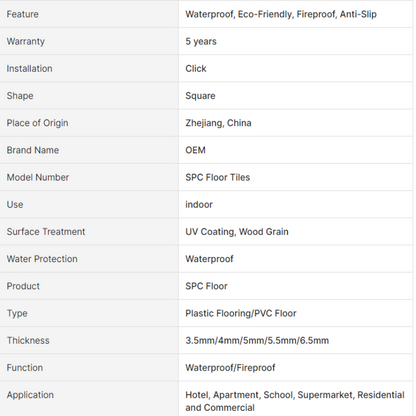The width and height of the screenshot is (416, 416).
Task: Click the Application value starting with 'Hotel'
Action: coord(295,401)
